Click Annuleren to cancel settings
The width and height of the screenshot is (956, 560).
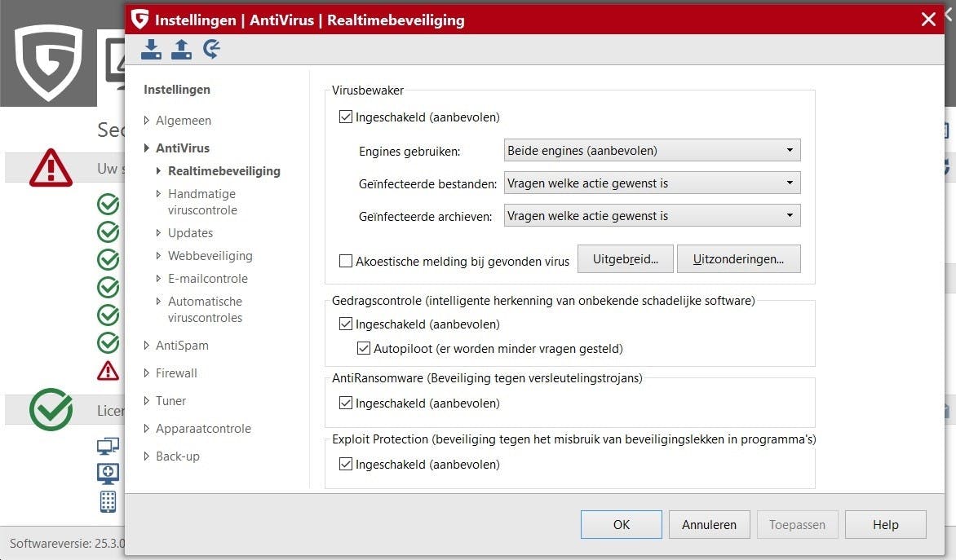[x=709, y=525]
